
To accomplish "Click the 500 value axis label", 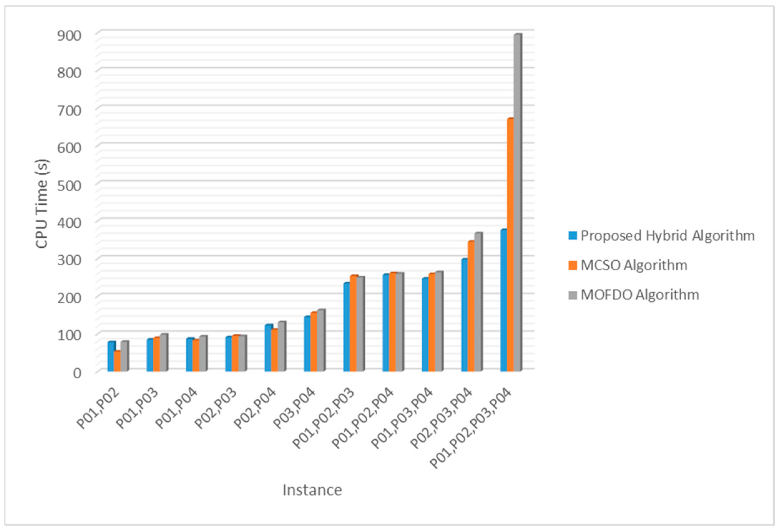I will coord(69,185).
